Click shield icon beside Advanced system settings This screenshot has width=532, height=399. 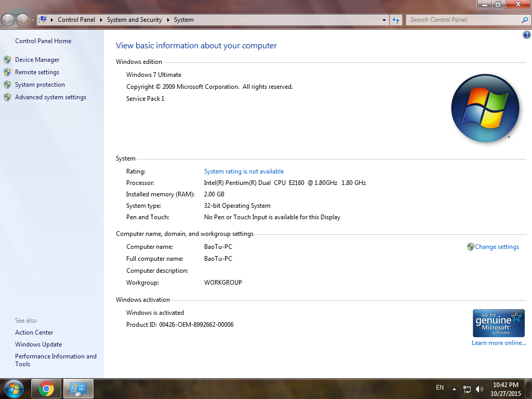7,97
